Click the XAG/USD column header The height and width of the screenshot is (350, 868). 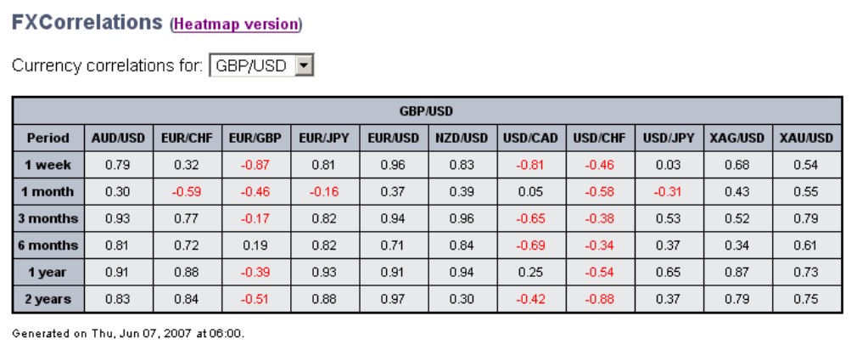[737, 138]
